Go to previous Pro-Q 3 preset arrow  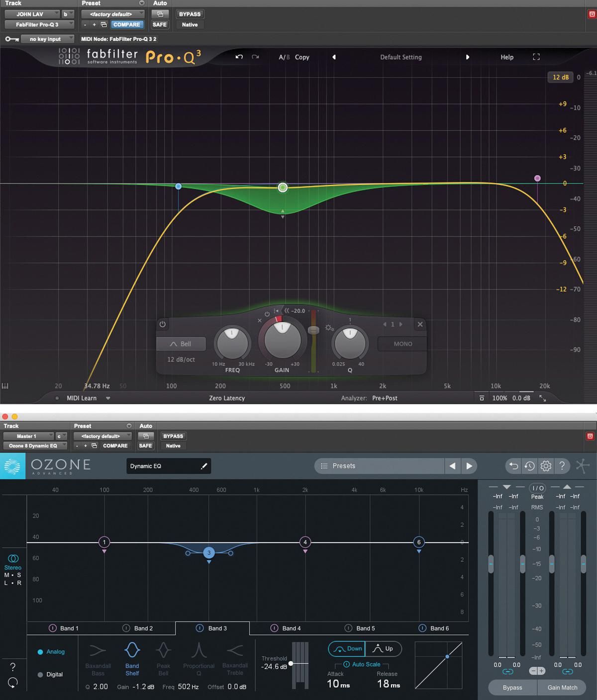click(334, 57)
